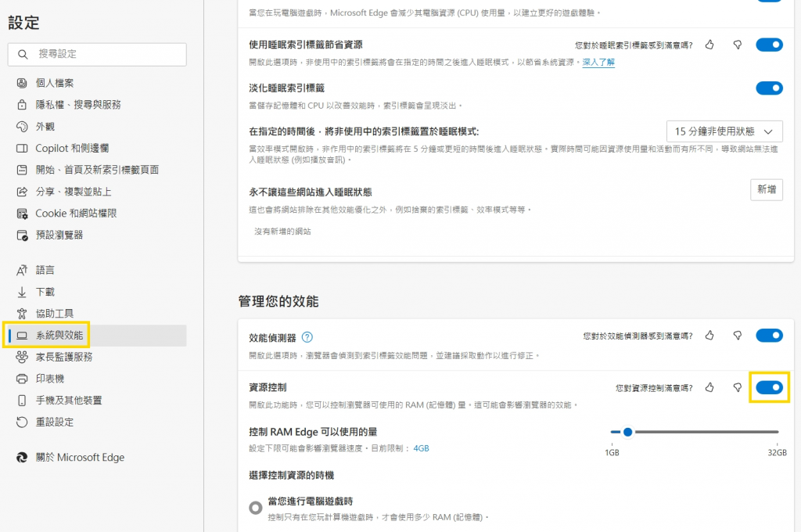The image size is (801, 532).
Task: Toggle the 資源控制 switch
Action: click(x=770, y=387)
